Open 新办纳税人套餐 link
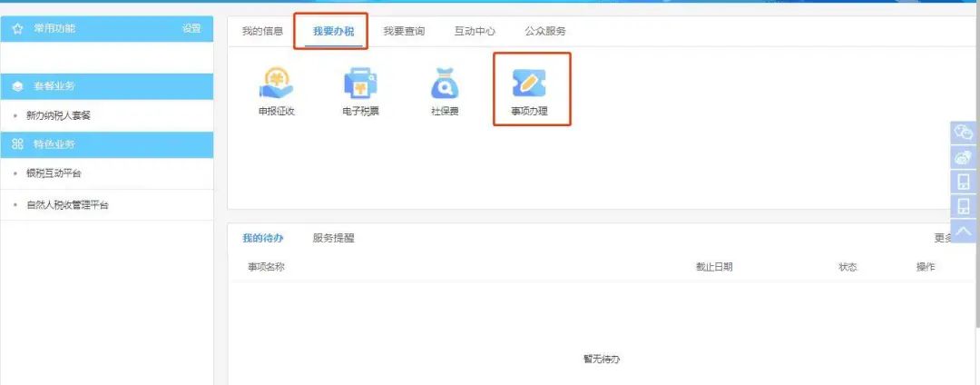Image resolution: width=980 pixels, height=385 pixels. (59, 115)
